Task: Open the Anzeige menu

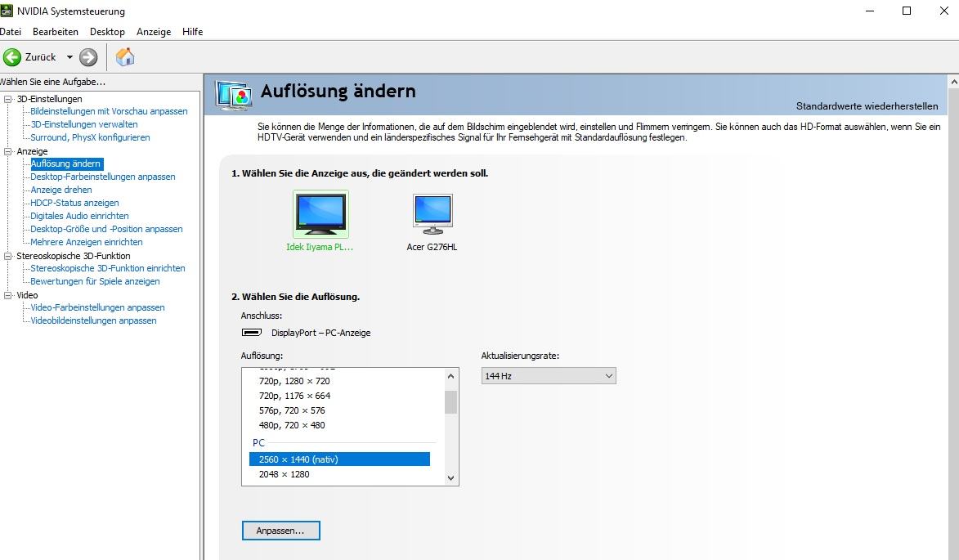Action: (x=154, y=32)
